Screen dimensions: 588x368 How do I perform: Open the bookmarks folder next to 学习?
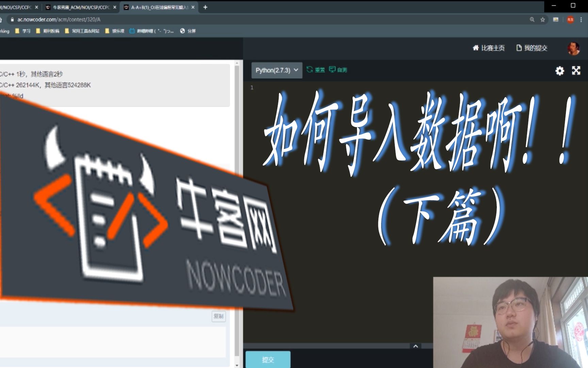pyautogui.click(x=48, y=31)
